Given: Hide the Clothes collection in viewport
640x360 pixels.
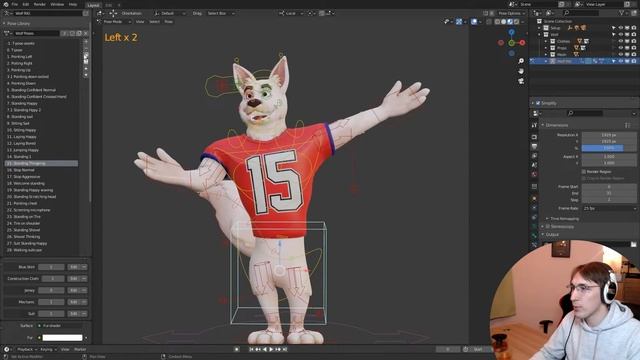Looking at the screenshot, I should click(621, 41).
